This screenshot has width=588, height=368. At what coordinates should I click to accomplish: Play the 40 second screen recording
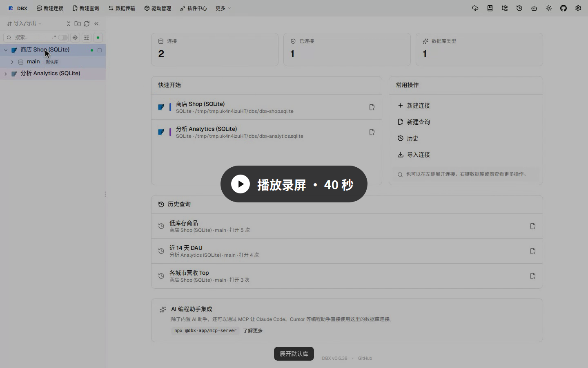(294, 184)
